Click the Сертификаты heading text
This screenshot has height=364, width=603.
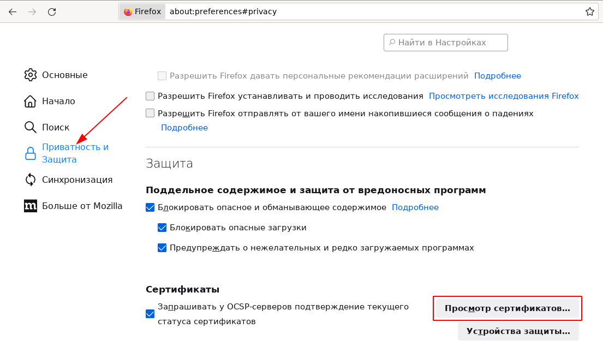(183, 289)
